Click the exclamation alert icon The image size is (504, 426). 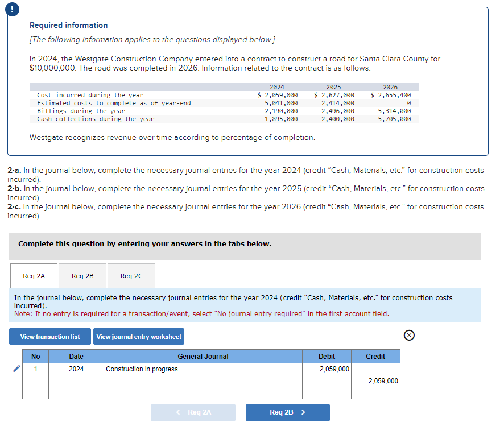pyautogui.click(x=12, y=9)
